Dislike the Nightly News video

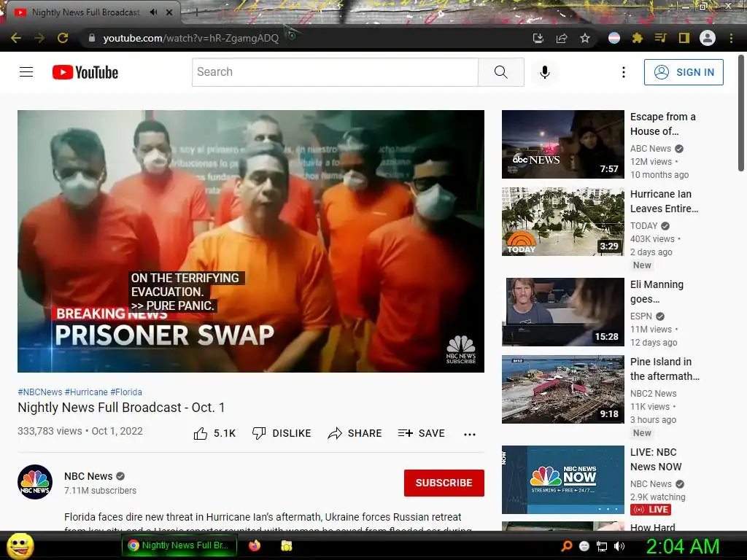pos(282,433)
